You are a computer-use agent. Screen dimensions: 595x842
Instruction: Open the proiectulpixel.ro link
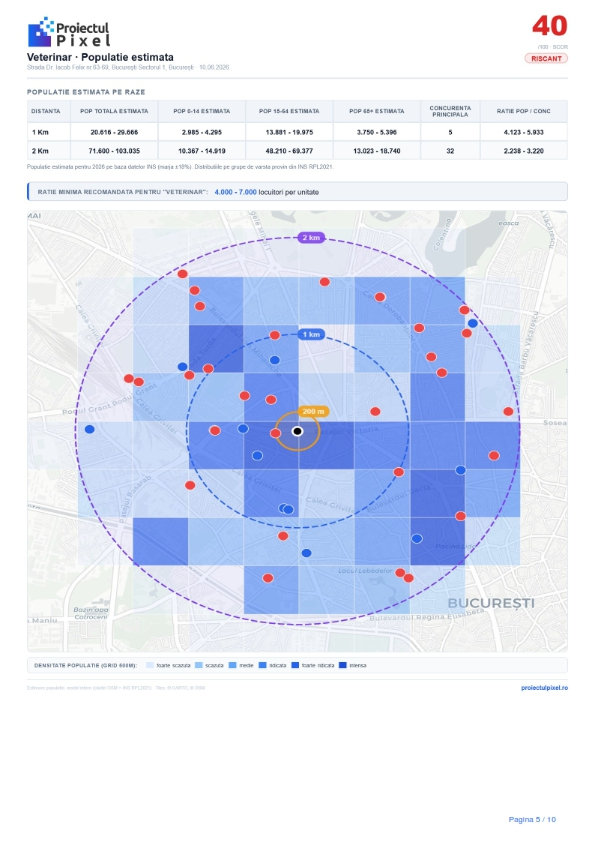[544, 687]
